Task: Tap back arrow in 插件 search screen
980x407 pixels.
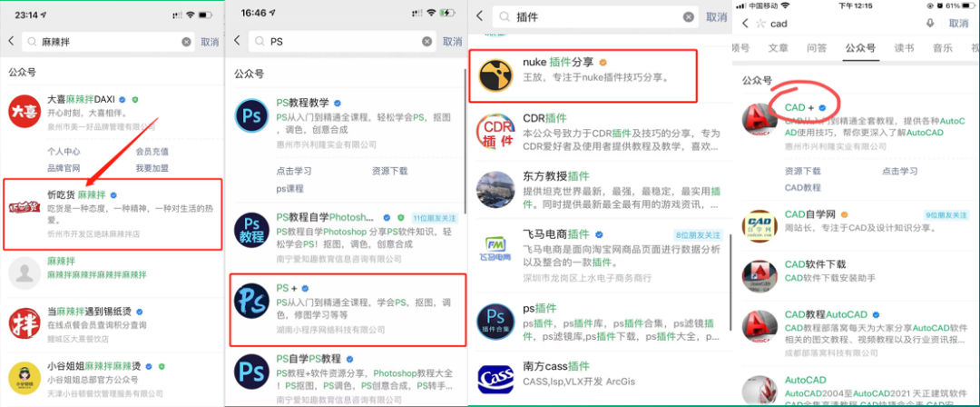Action: click(479, 17)
